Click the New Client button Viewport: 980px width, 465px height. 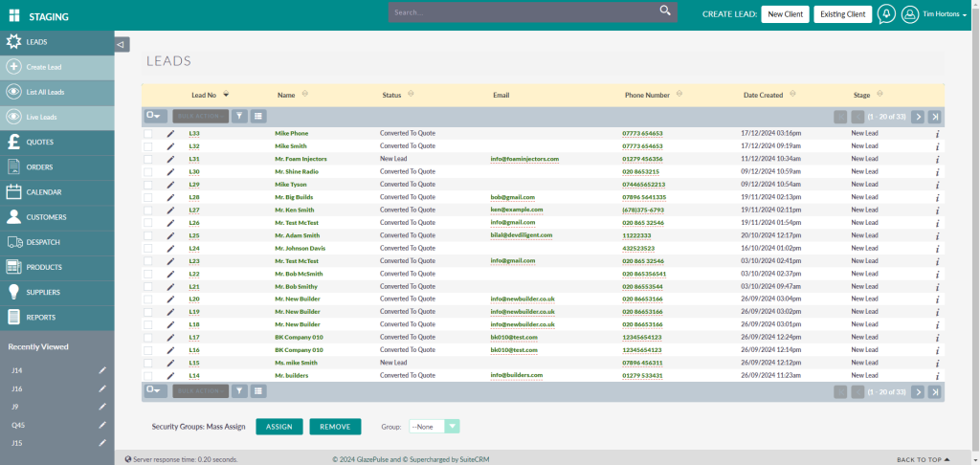click(784, 14)
